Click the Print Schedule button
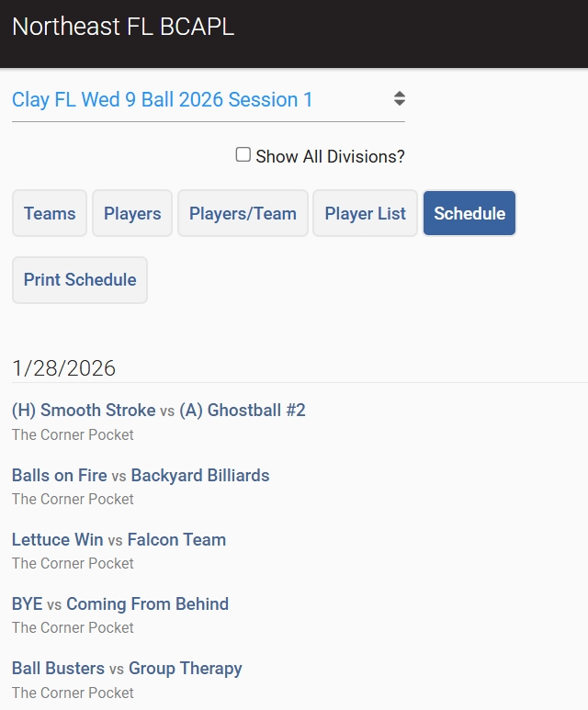The height and width of the screenshot is (710, 588). [x=80, y=280]
